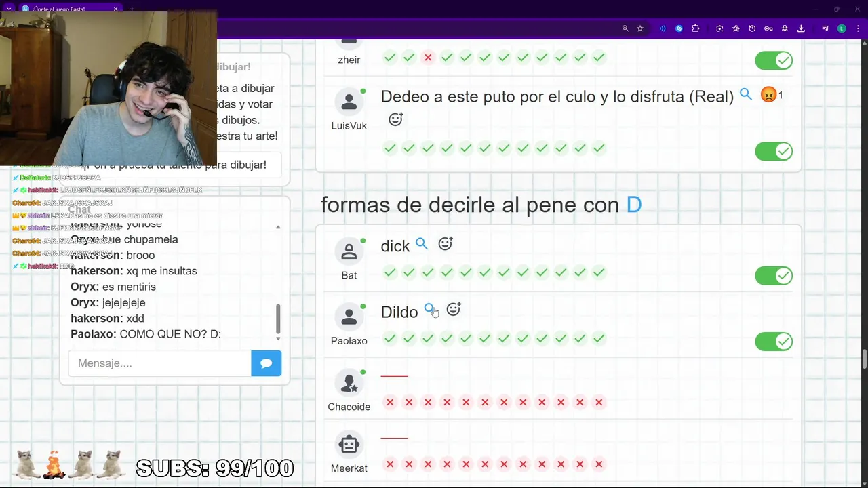Search the word Dildo with its magnifier
Viewport: 868px width, 488px height.
[x=429, y=310]
